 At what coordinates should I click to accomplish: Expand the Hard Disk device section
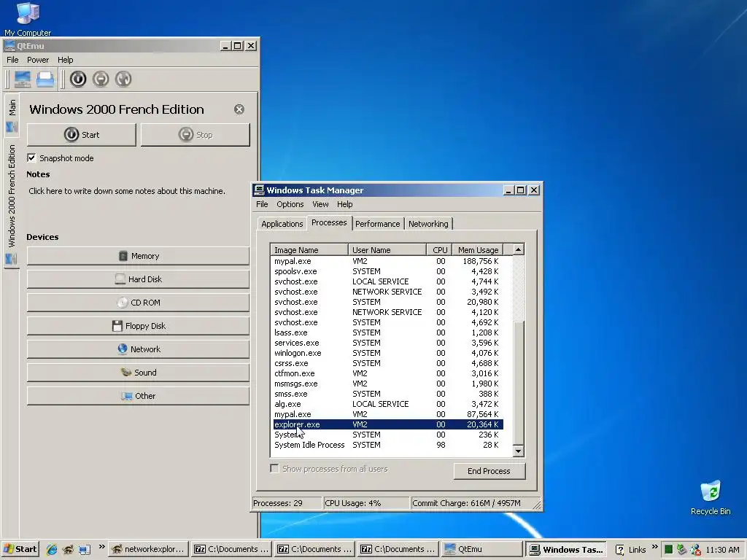[138, 279]
